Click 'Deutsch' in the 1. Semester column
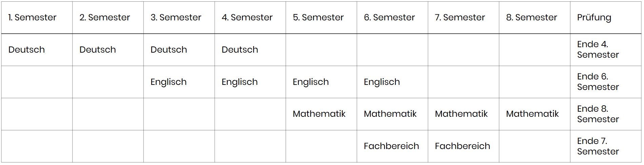This screenshot has width=644, height=165. click(26, 50)
